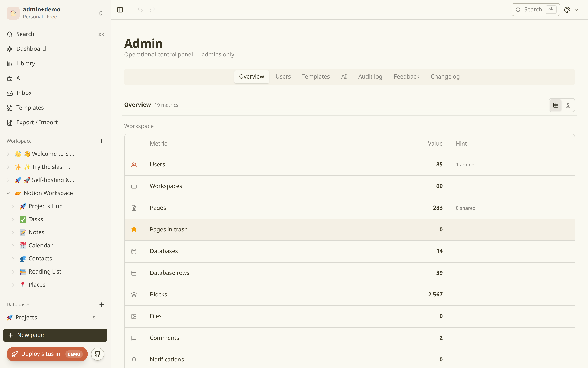The height and width of the screenshot is (368, 588).
Task: Expand the Reading List subpage
Action: (x=13, y=272)
